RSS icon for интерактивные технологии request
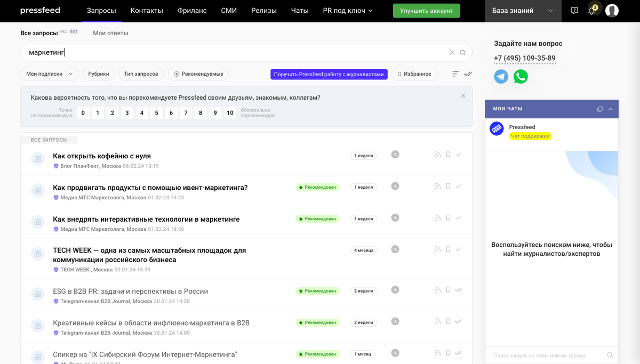 438,218
